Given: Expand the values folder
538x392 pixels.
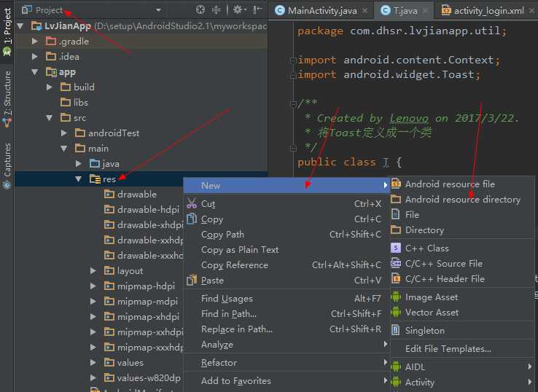Looking at the screenshot, I should click(x=93, y=363).
